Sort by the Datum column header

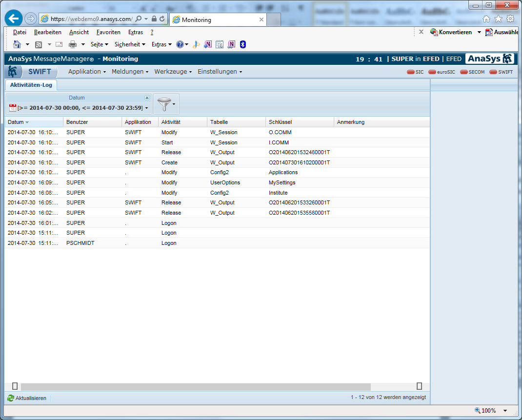point(34,122)
